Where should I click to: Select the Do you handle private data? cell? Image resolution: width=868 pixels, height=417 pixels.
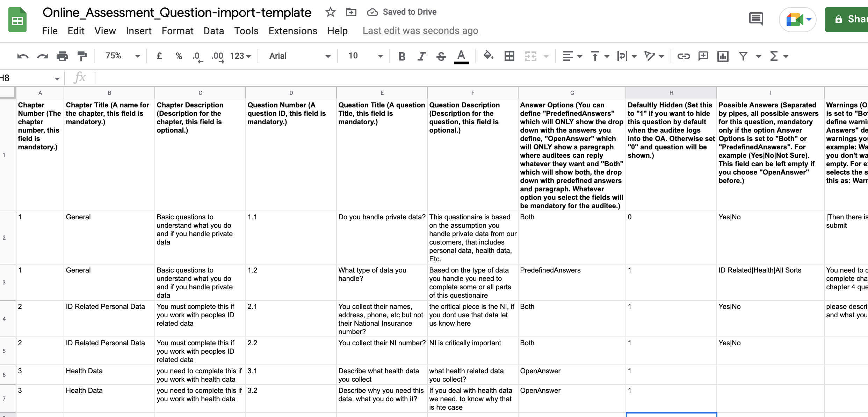point(382,238)
